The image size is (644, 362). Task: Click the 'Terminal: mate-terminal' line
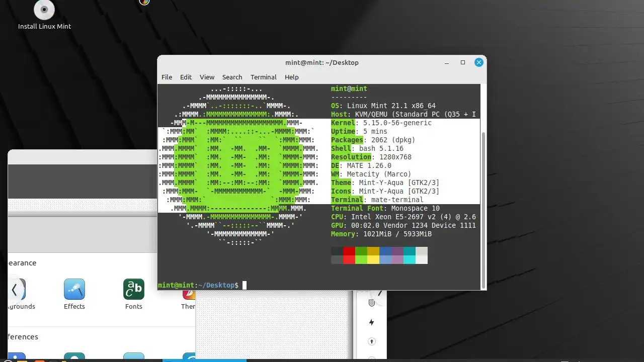[377, 200]
